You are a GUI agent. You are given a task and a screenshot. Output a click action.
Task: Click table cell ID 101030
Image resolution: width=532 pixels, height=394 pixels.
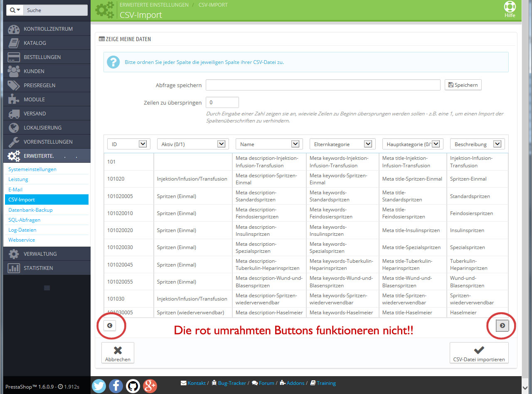click(116, 299)
